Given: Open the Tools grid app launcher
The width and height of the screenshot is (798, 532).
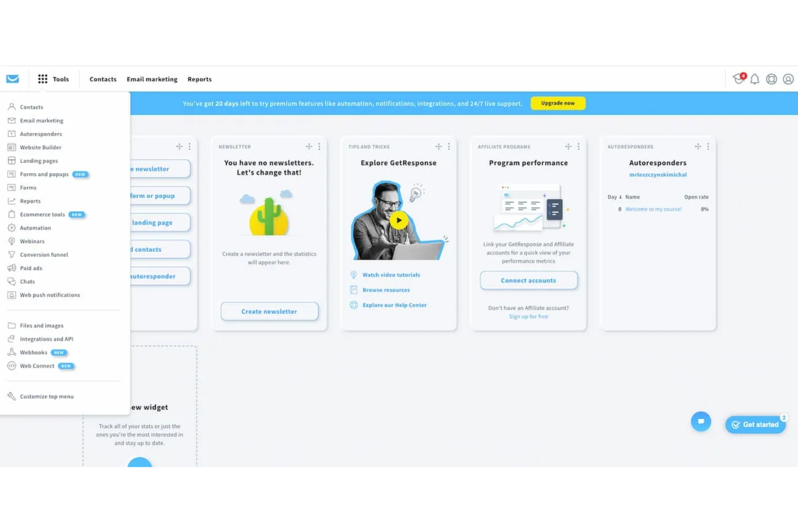Looking at the screenshot, I should coord(43,79).
